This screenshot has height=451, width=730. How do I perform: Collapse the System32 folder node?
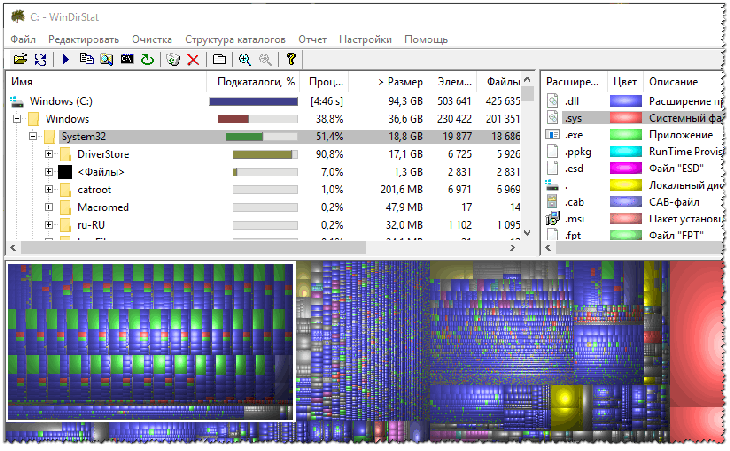[x=33, y=136]
